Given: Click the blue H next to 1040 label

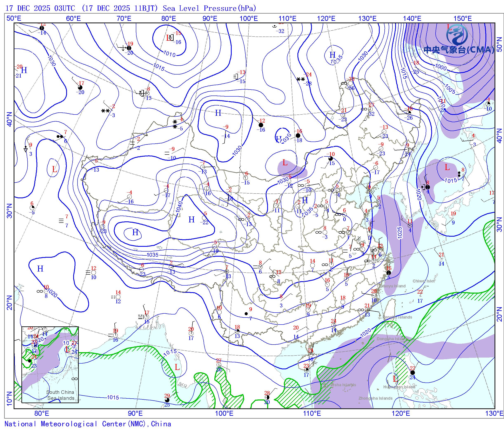Looking at the screenshot, I should 191,220.
